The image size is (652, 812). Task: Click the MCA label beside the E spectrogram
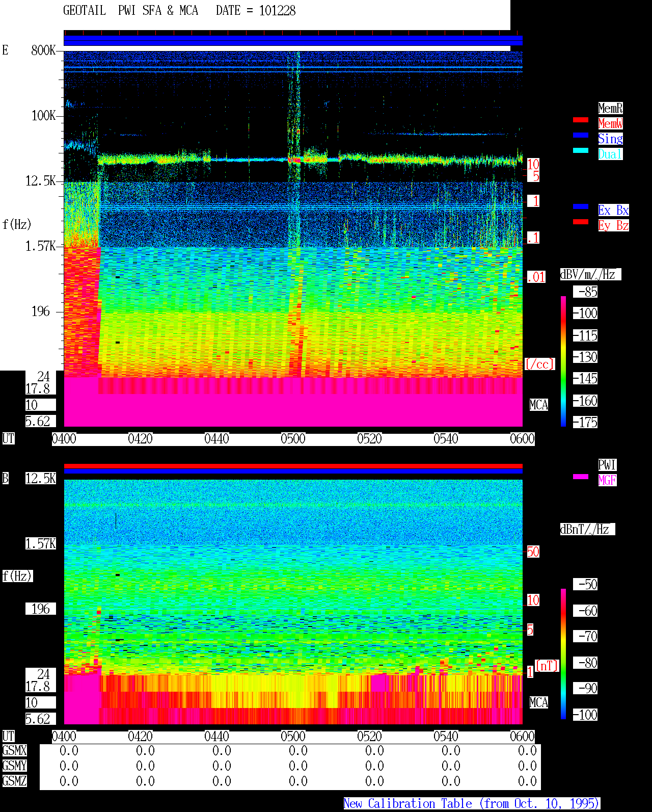point(539,405)
